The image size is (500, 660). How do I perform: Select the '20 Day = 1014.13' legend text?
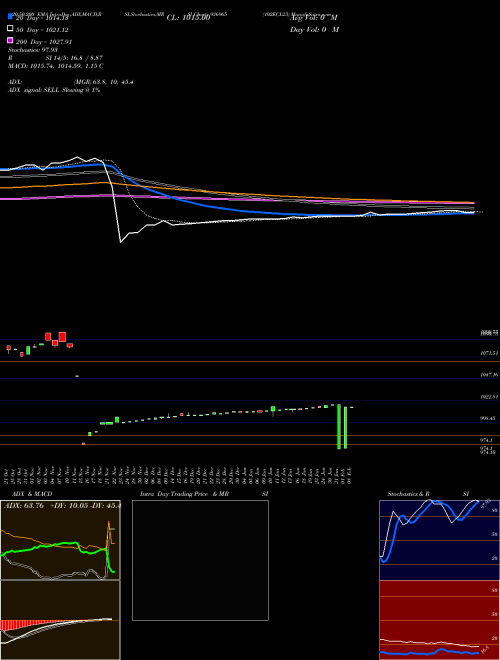[42, 18]
